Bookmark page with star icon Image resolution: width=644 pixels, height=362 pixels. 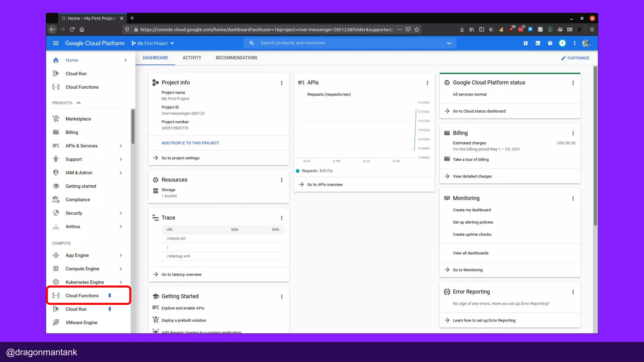pyautogui.click(x=417, y=29)
